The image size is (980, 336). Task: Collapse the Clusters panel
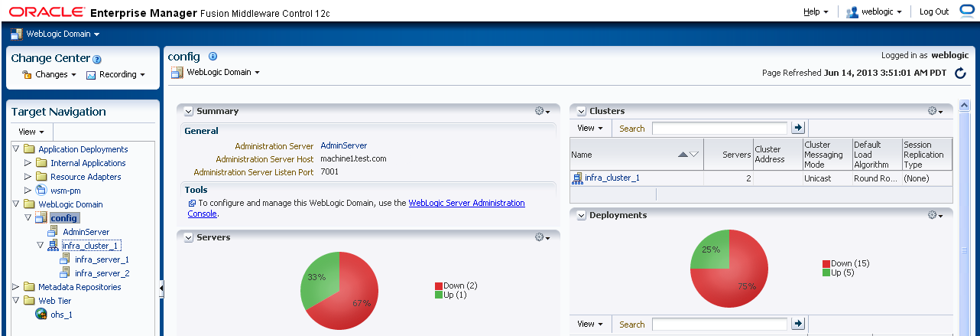coord(582,111)
